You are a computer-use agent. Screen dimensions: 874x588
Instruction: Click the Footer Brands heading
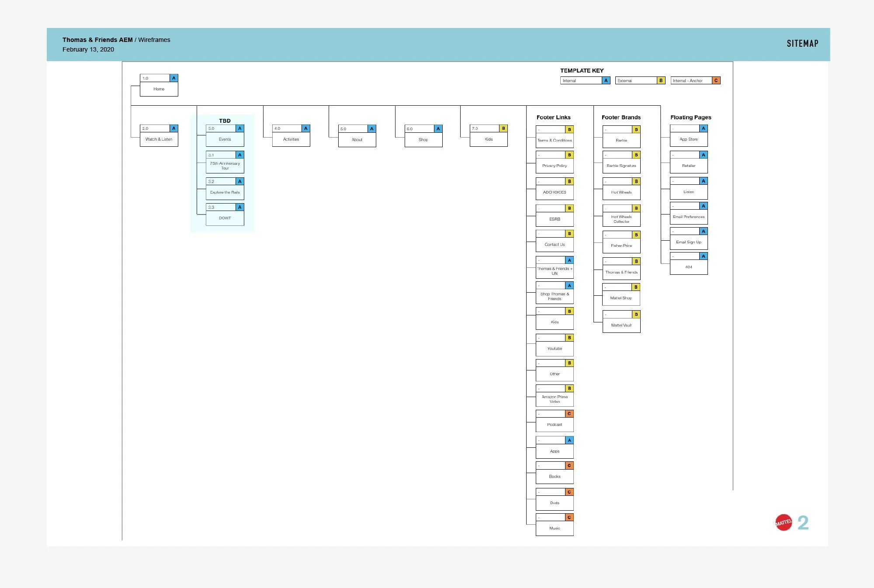(621, 118)
